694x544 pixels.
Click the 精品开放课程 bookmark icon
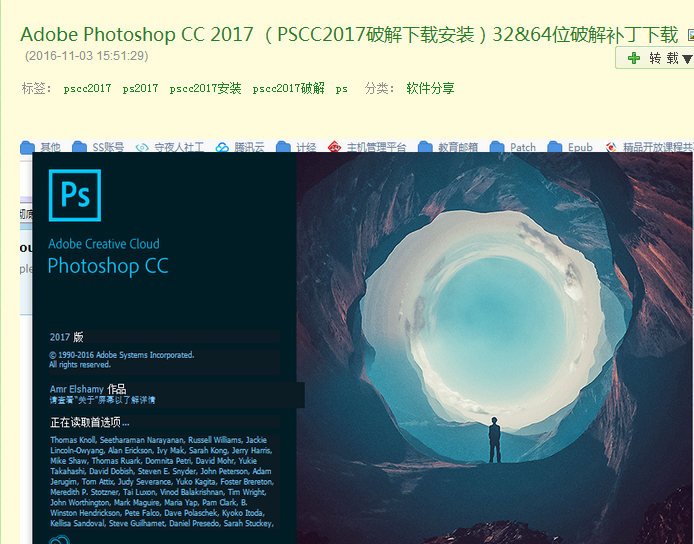pos(611,147)
